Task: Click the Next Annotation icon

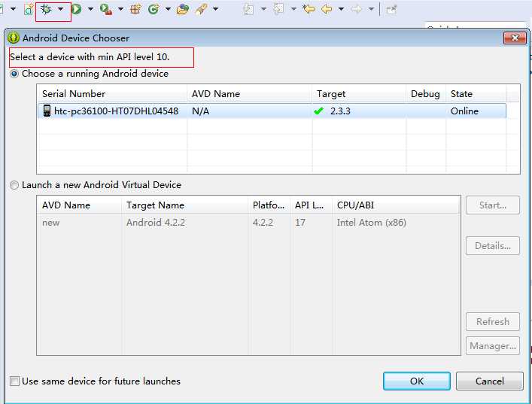Action: tap(249, 9)
